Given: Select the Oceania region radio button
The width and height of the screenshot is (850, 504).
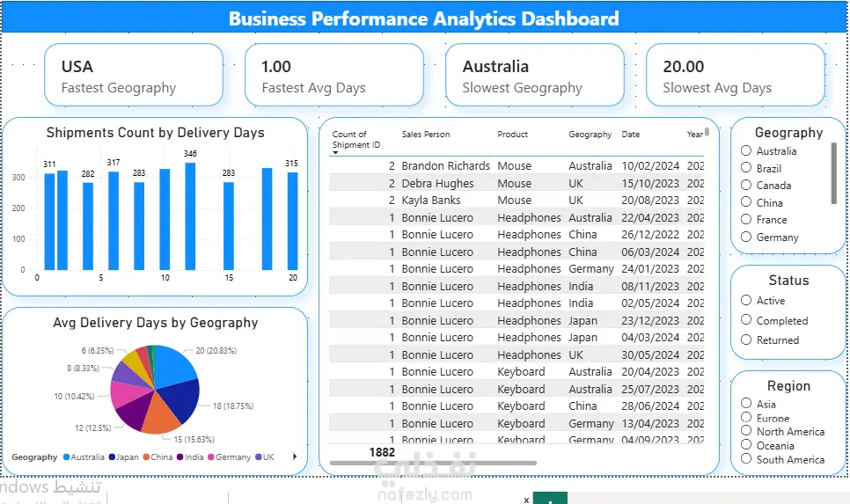Looking at the screenshot, I should coord(746,445).
